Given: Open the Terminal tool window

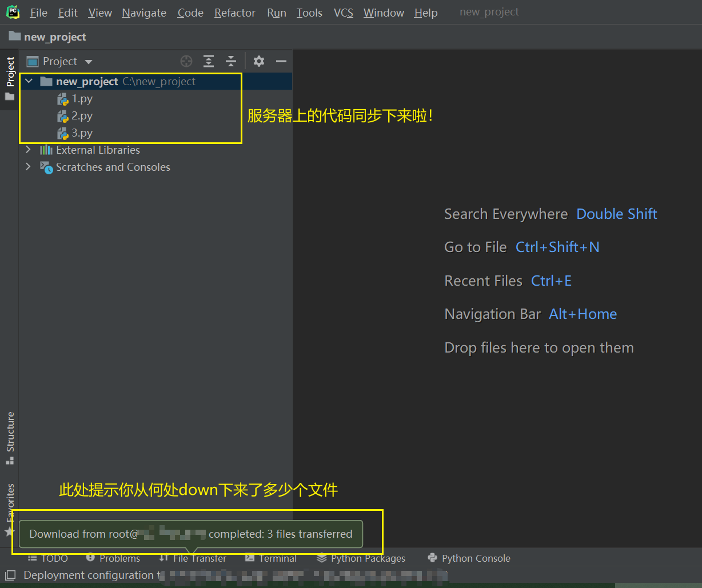Looking at the screenshot, I should [x=271, y=558].
